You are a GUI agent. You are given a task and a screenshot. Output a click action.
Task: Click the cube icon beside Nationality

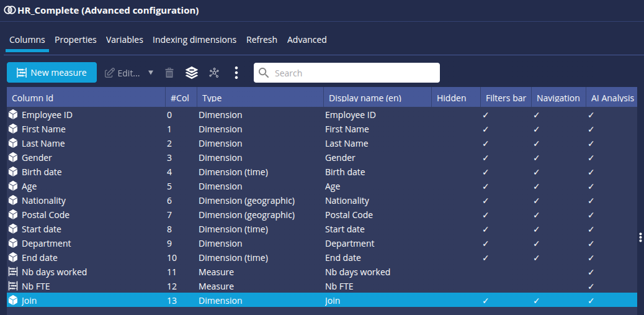coord(13,201)
